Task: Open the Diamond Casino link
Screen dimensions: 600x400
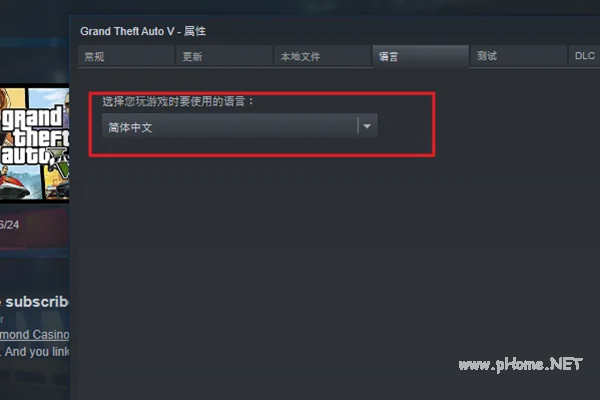Action: 34,335
